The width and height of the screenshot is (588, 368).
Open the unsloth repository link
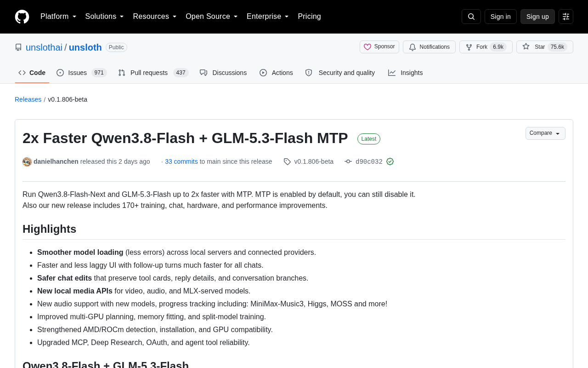[x=85, y=47]
